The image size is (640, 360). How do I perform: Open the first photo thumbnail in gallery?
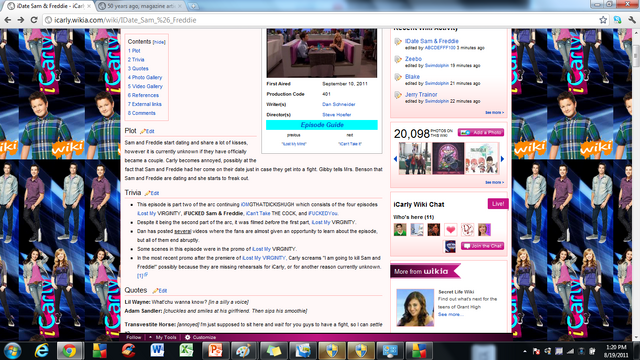pyautogui.click(x=415, y=159)
